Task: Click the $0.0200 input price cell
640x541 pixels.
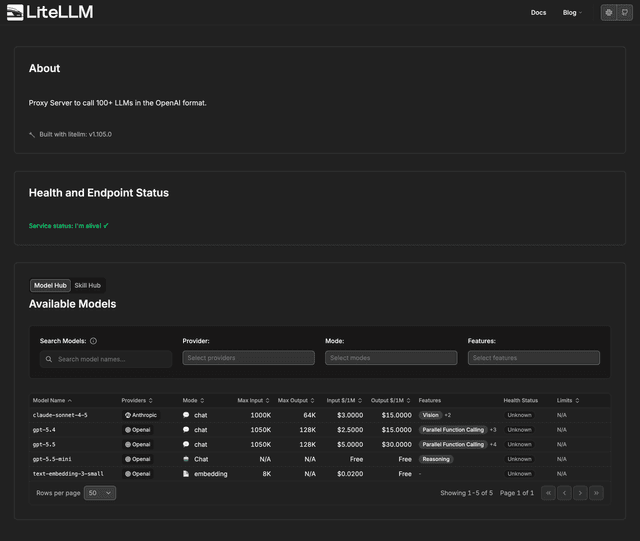Action: pos(350,474)
